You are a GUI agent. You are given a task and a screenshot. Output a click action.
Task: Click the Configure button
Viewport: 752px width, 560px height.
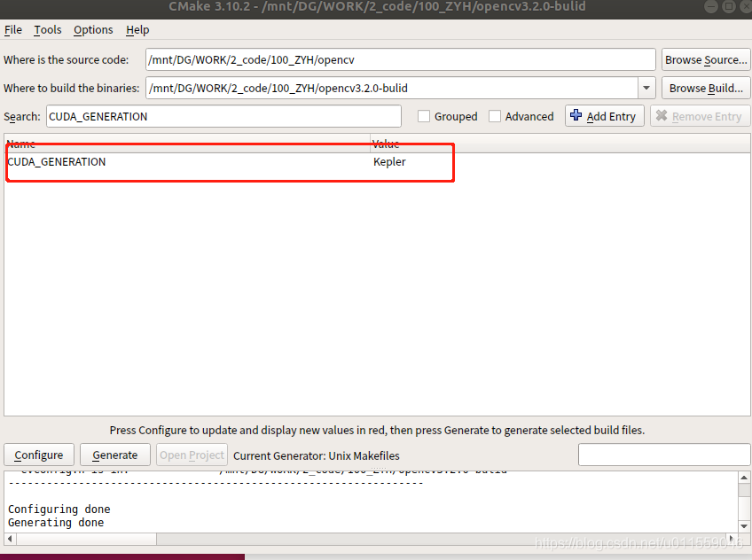[39, 455]
